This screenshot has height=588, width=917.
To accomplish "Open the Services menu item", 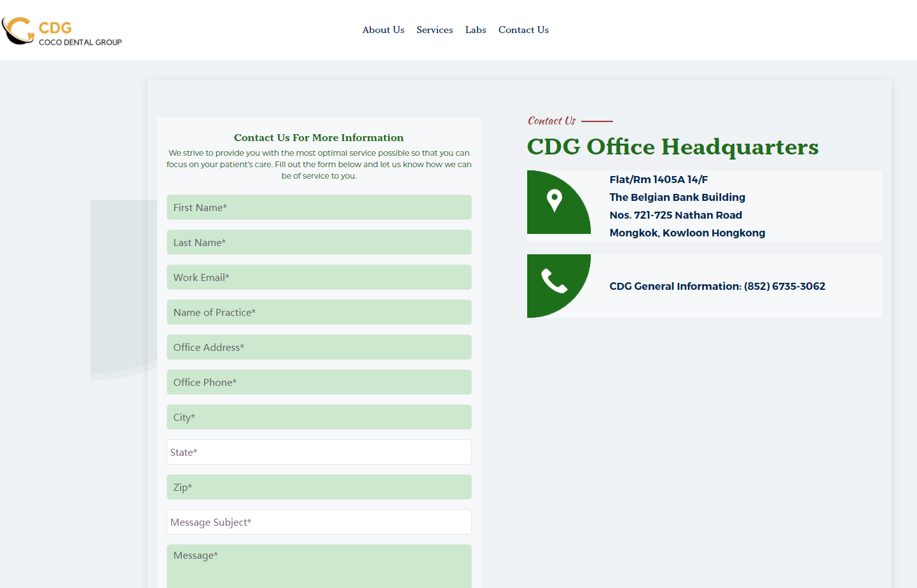I will click(435, 30).
